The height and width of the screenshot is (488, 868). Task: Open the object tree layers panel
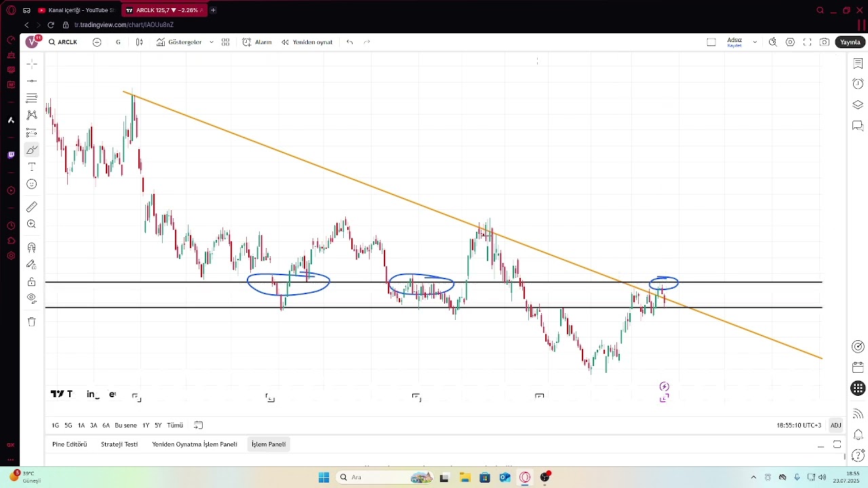[858, 105]
